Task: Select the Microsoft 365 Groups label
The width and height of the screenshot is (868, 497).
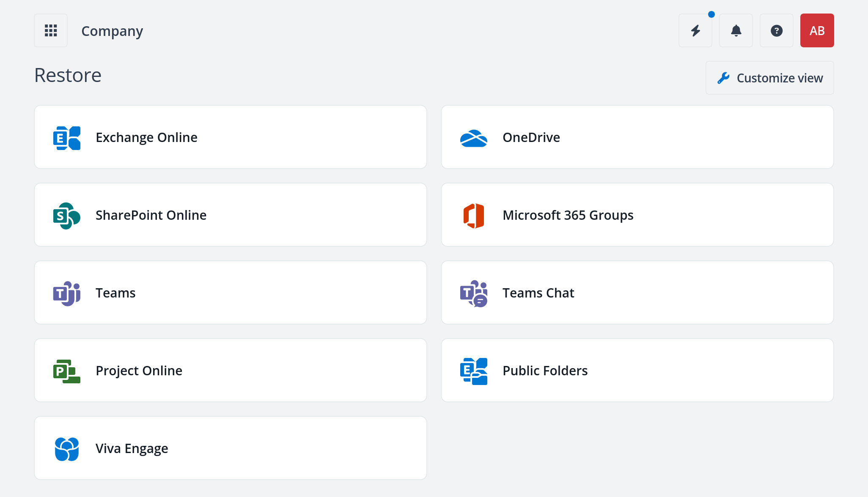Action: point(568,215)
